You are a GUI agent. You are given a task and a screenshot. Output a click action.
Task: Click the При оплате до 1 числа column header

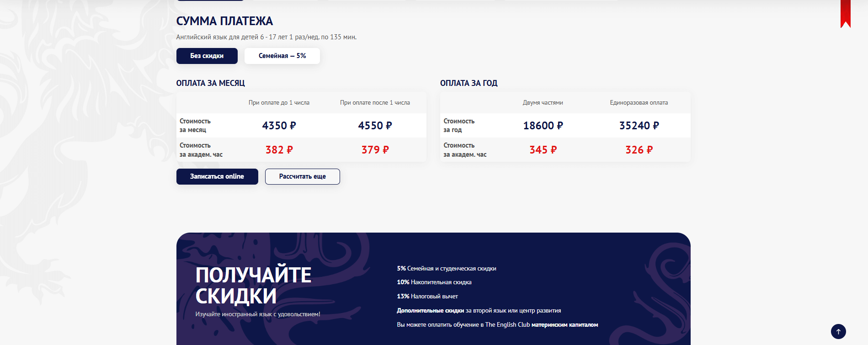(x=279, y=103)
